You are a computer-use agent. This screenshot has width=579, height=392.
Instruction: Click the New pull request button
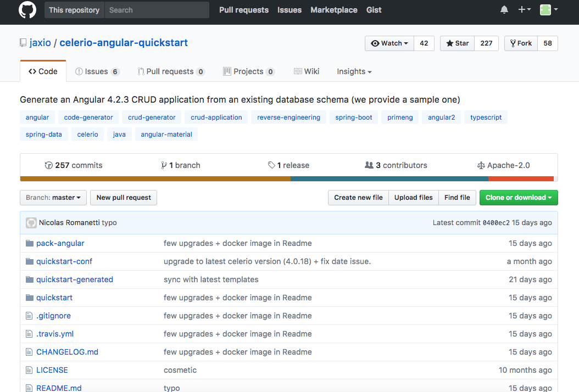[x=124, y=198]
